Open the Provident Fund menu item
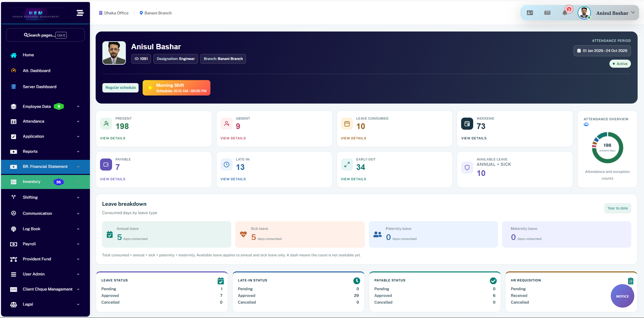This screenshot has width=644, height=318. [x=45, y=259]
